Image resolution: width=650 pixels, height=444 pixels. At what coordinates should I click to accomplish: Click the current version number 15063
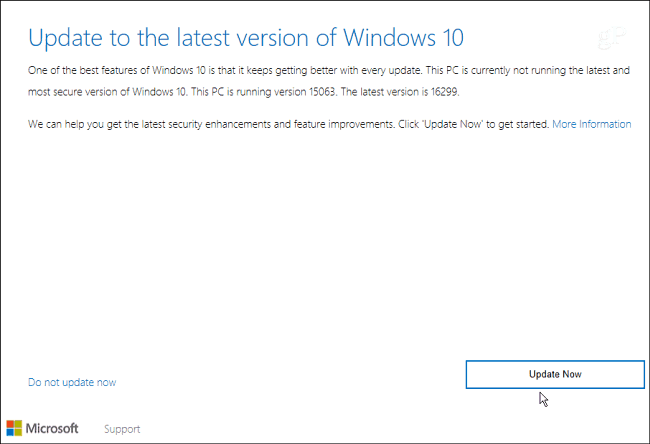pos(322,92)
